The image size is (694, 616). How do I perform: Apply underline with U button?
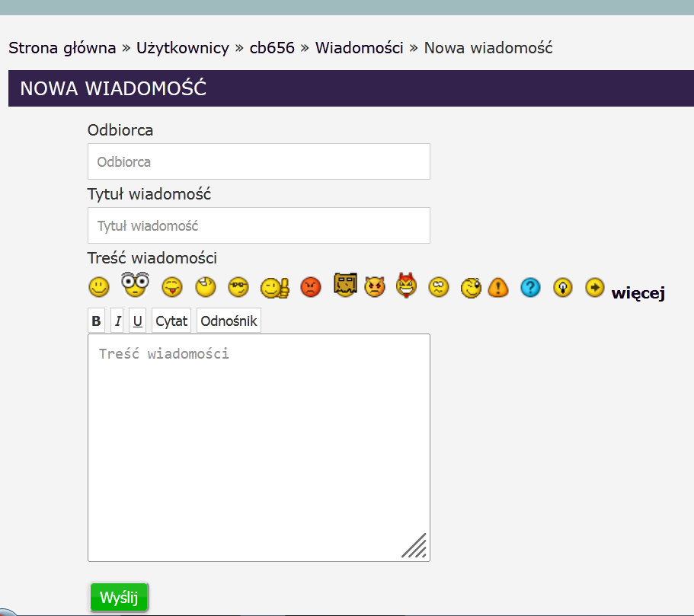pos(138,321)
